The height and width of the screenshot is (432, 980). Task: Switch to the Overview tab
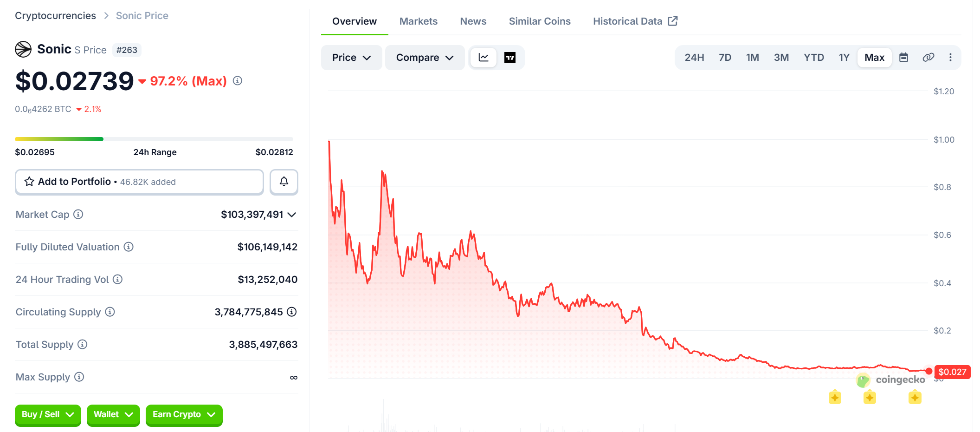(355, 21)
